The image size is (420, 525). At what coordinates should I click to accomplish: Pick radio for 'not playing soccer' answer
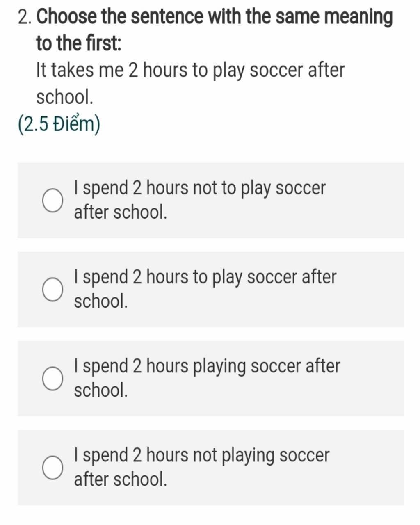52,468
